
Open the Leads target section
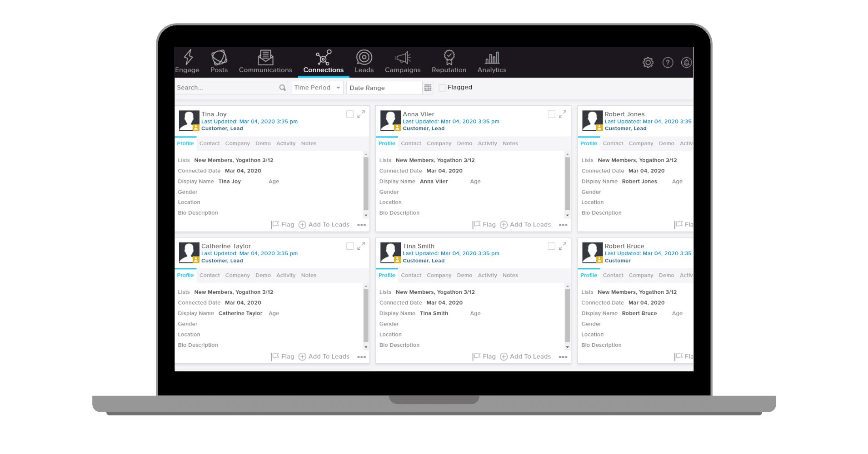tap(364, 61)
